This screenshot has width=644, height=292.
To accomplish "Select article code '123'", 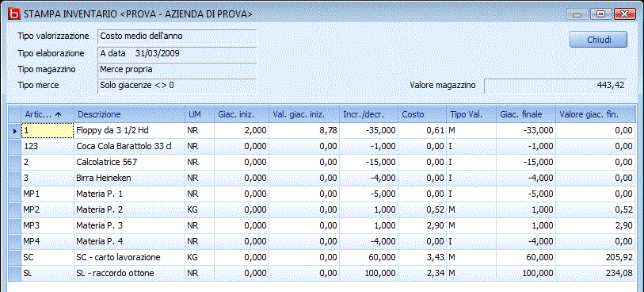I will tap(48, 147).
